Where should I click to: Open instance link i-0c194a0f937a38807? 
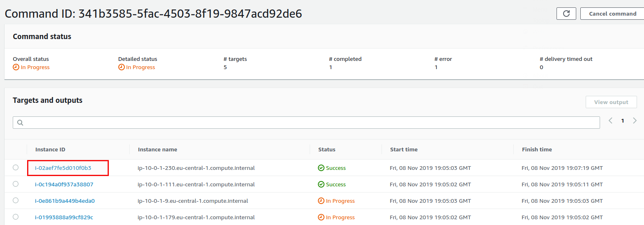64,184
